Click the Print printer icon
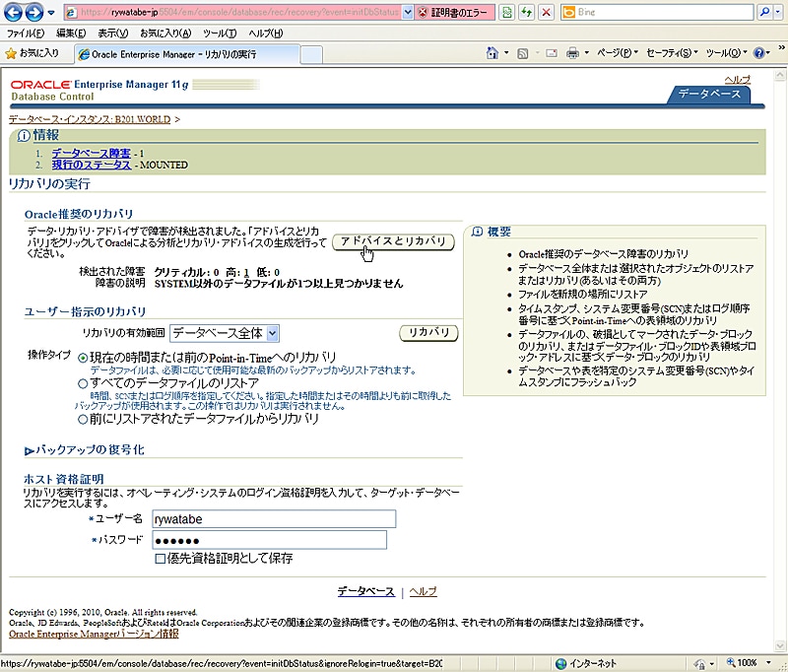788x672 pixels. click(572, 53)
